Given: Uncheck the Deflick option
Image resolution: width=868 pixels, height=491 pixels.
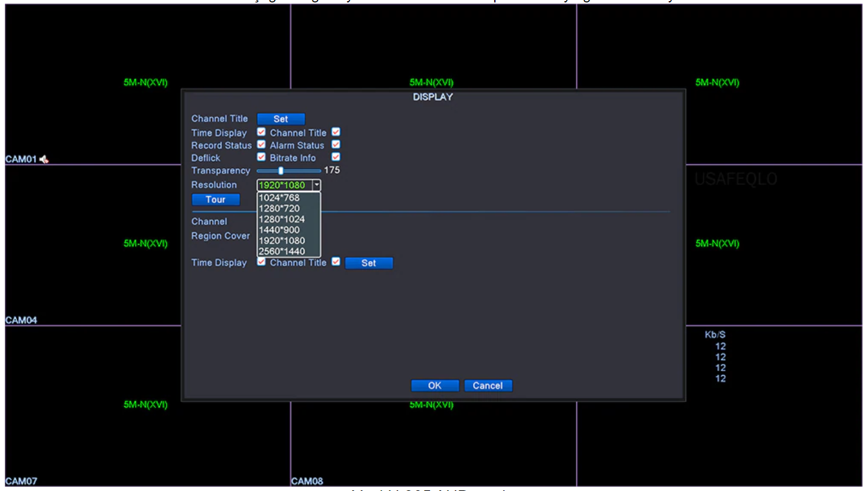Looking at the screenshot, I should 261,157.
